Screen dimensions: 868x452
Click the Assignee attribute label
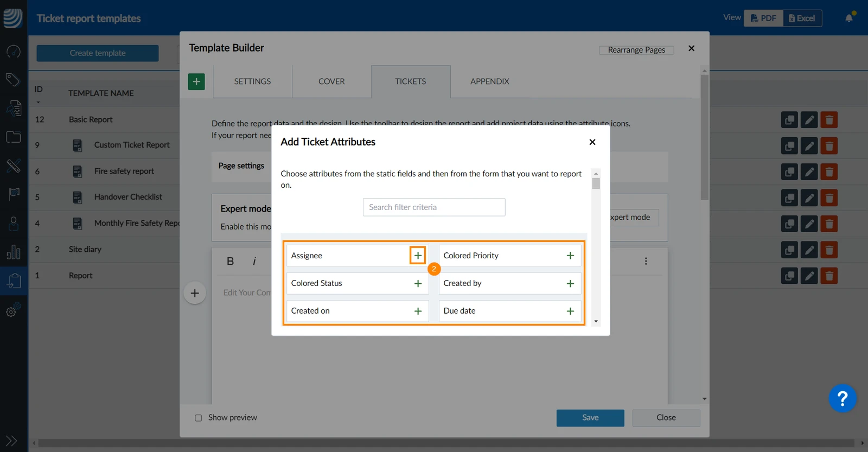307,256
